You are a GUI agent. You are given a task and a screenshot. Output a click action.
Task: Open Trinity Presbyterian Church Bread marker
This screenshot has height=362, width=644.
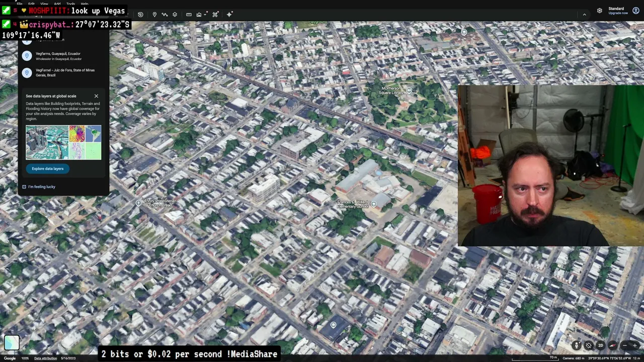point(139,203)
